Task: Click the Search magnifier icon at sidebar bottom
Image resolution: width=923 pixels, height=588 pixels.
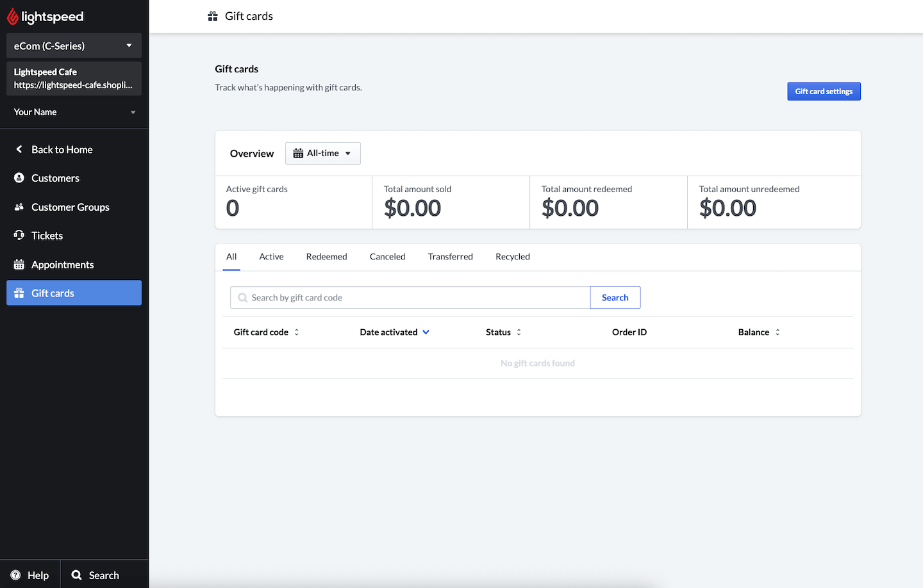Action: click(77, 575)
